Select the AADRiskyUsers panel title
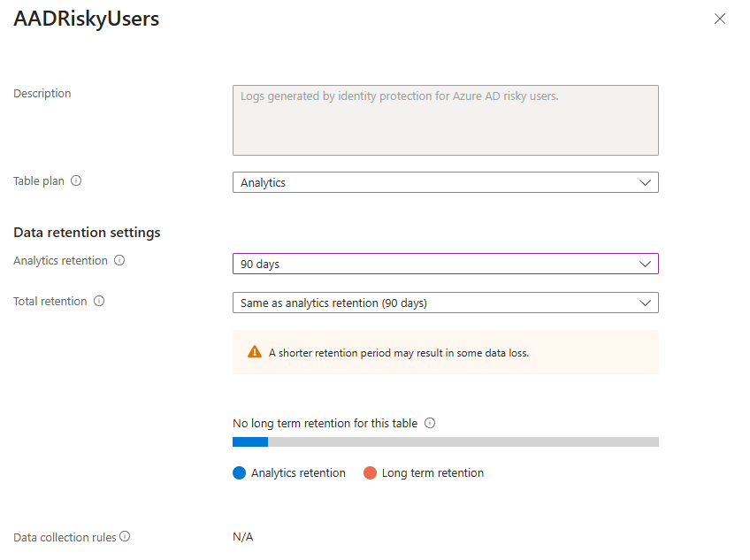 [86, 18]
